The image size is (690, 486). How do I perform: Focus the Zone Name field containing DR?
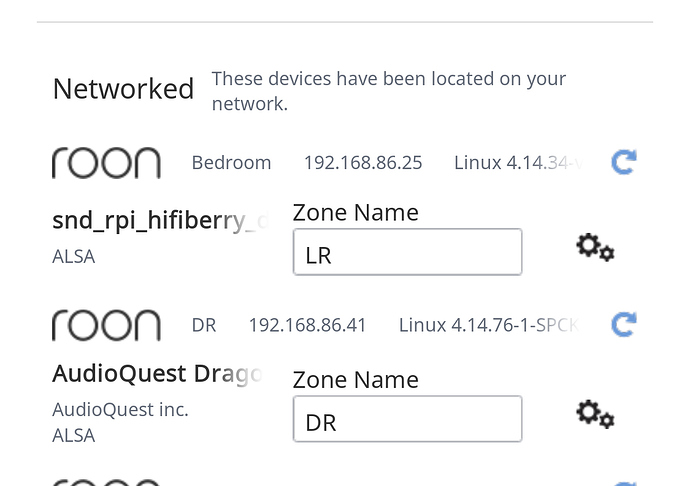407,419
